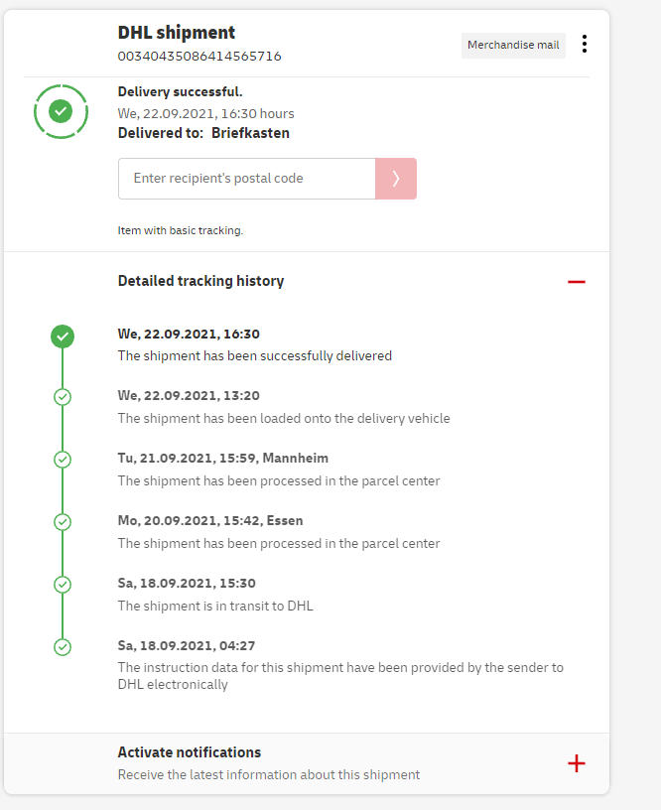Collapse detailed tracking history with minus icon

577,282
